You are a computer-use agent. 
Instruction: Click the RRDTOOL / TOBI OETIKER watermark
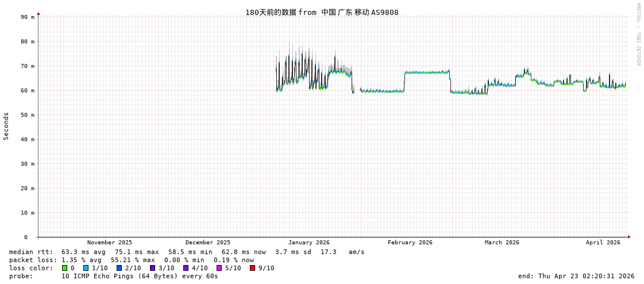click(x=638, y=34)
